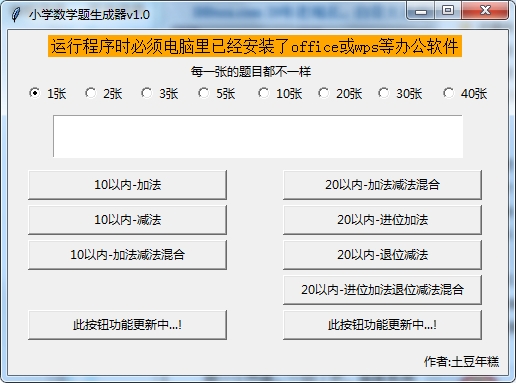
Task: Minimize the math generator window
Action: tap(421, 11)
